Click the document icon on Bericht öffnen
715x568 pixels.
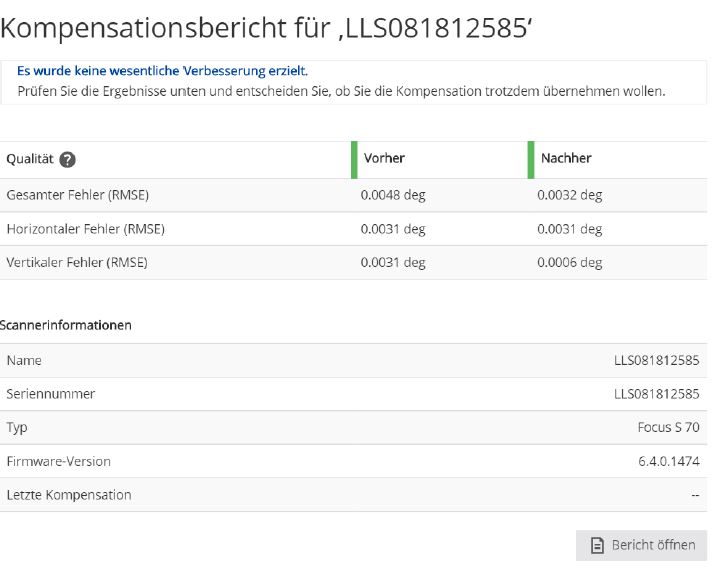click(x=597, y=545)
